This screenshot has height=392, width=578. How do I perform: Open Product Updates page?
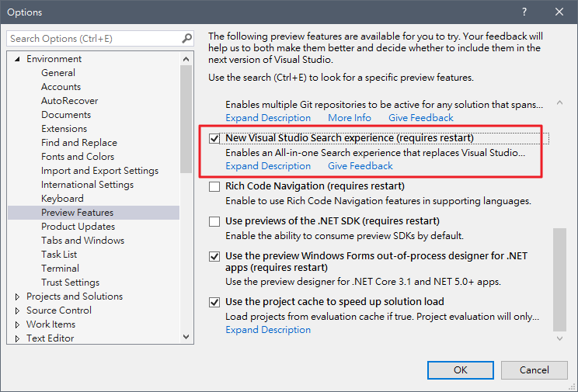click(78, 227)
